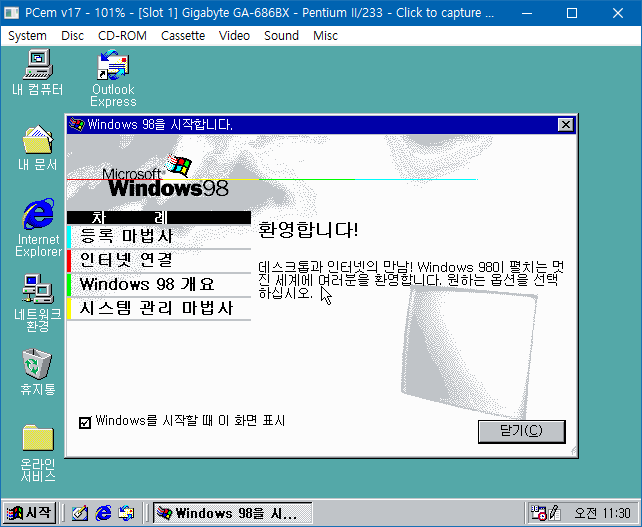Select the 시스템 관리 마법사 contents entry
Image resolution: width=642 pixels, height=527 pixels.
159,308
